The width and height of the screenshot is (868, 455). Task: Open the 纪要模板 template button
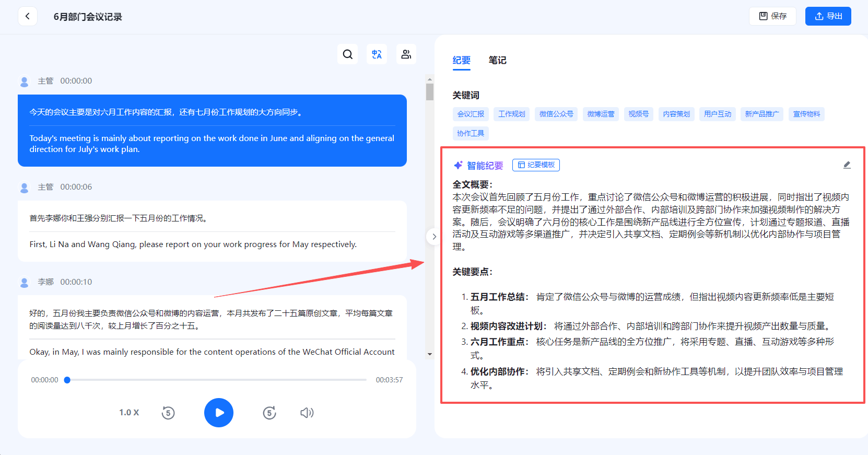click(536, 165)
